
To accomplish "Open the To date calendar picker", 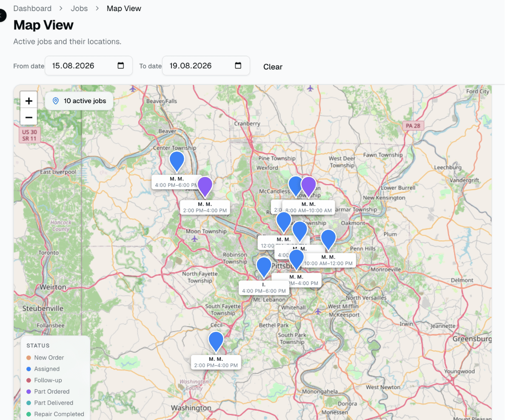I will (238, 66).
